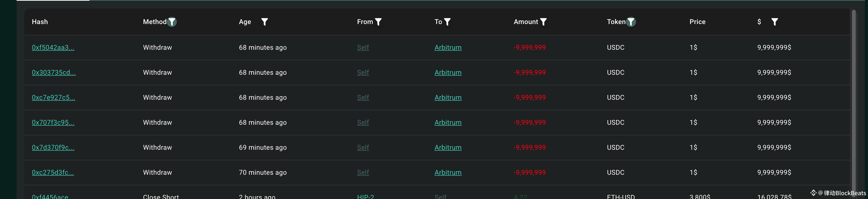Click Self link in the 70 minutes row

[x=363, y=172]
